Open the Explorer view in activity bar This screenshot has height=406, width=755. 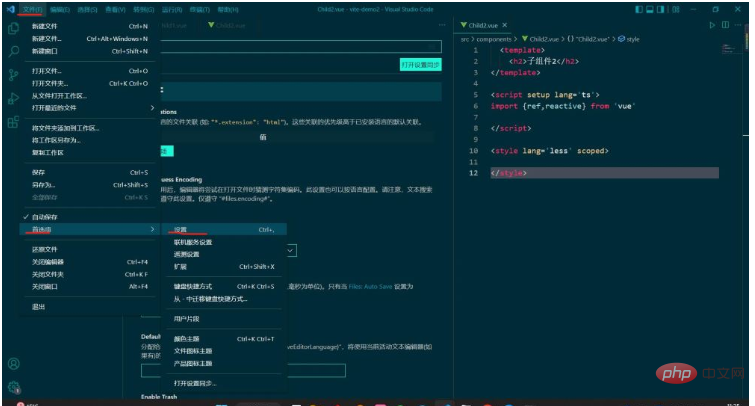(x=13, y=28)
